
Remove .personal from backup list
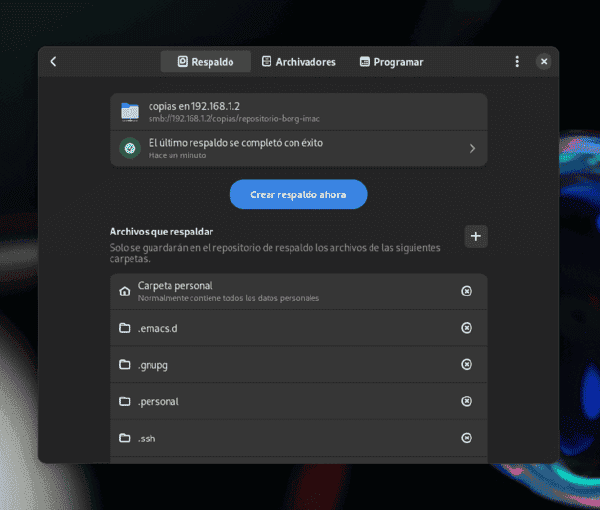click(x=466, y=401)
